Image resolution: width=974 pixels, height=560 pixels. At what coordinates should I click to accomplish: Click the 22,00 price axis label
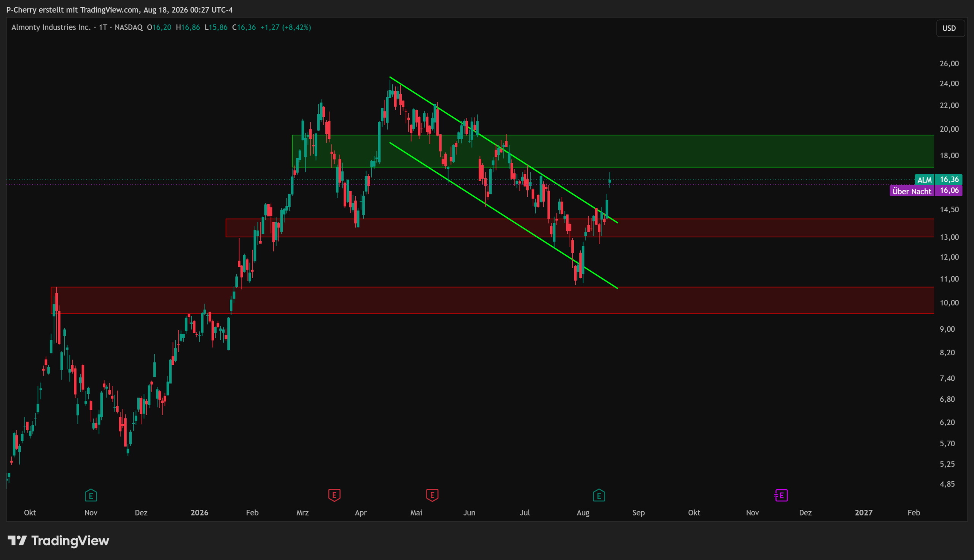pyautogui.click(x=949, y=105)
